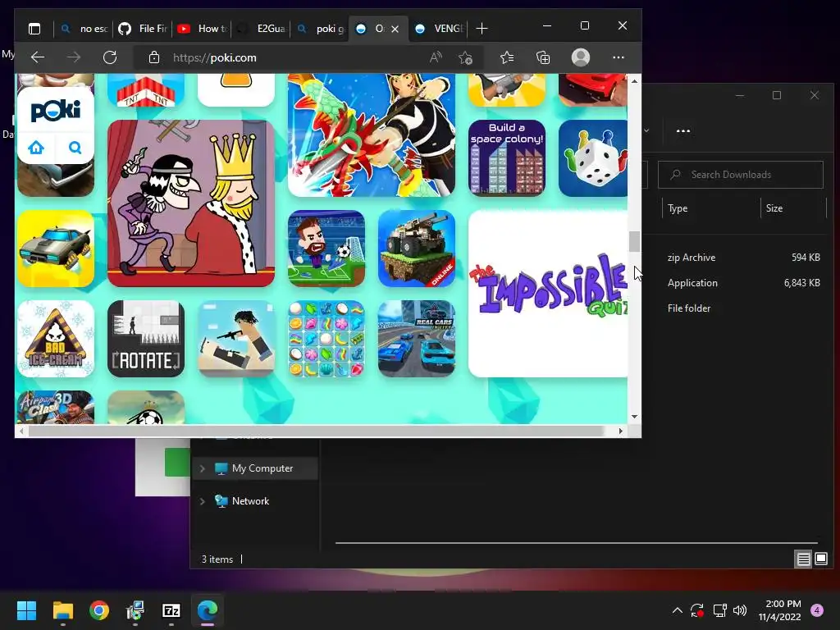Click the page's vertical scrollbar thumb
Screen dimensions: 840x630
(634, 242)
